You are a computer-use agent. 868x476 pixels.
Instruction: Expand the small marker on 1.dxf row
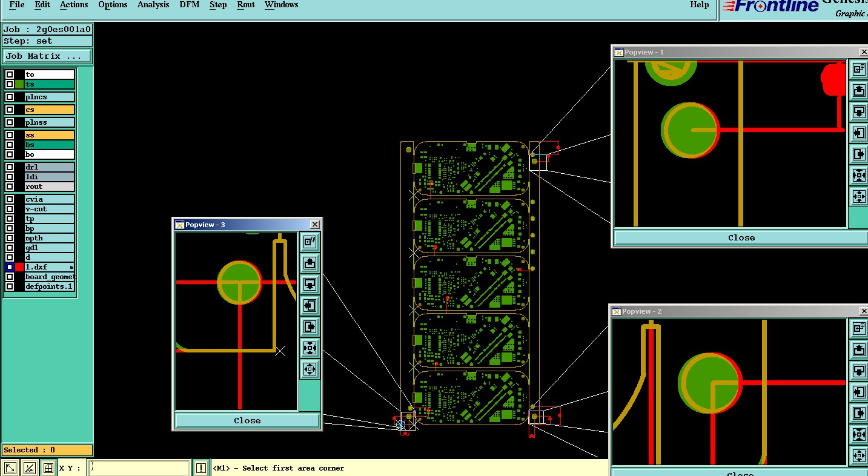pyautogui.click(x=72, y=267)
